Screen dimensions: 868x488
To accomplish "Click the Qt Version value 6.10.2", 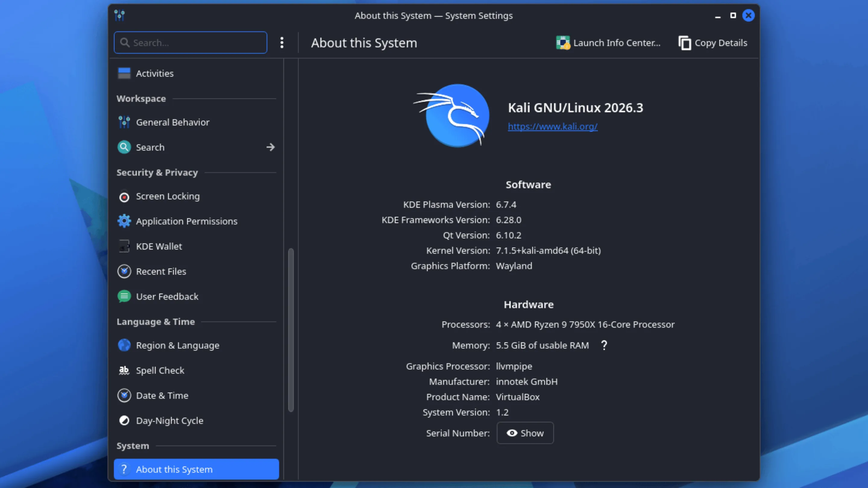I will pos(508,235).
